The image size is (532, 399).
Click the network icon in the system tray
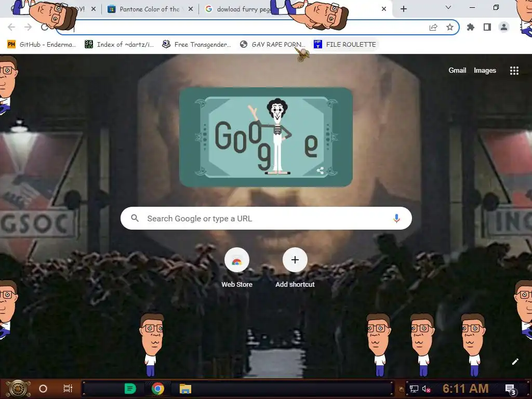[414, 389]
